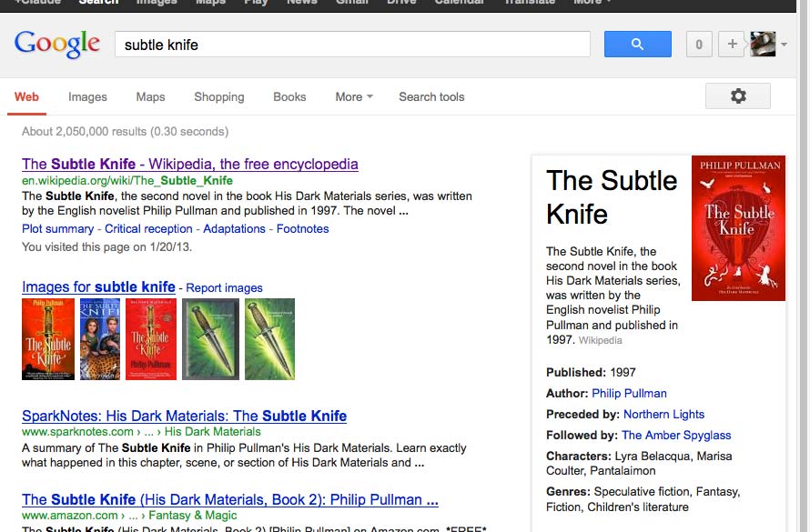Open the profile avatar picture
The image size is (810, 532).
[x=763, y=44]
